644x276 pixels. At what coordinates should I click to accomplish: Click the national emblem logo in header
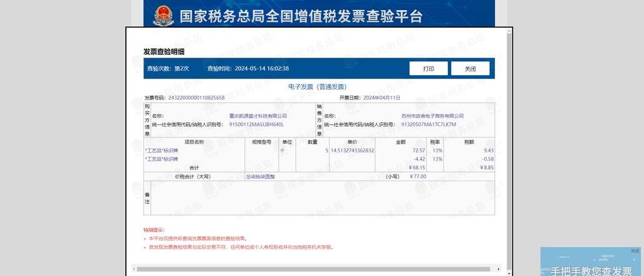(164, 16)
